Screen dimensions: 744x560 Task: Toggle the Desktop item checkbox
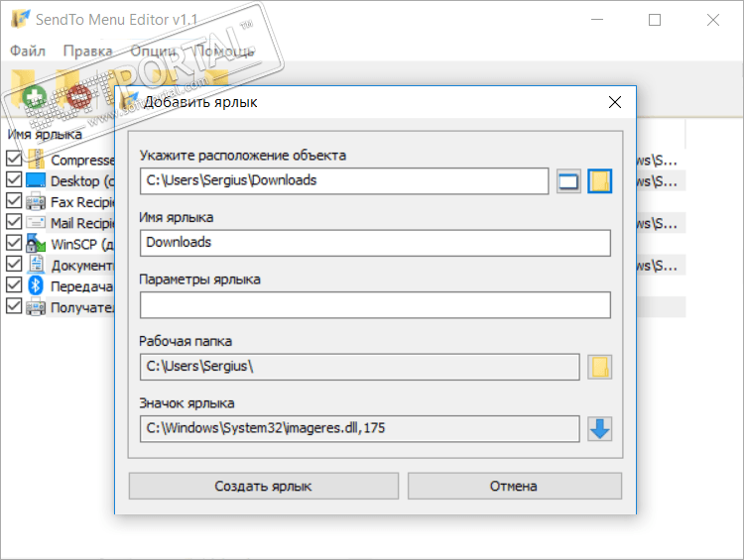pos(14,179)
